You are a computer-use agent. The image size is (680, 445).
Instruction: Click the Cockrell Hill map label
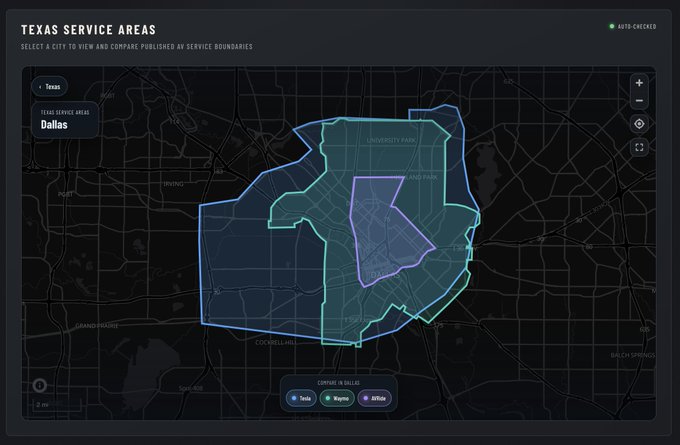point(276,343)
